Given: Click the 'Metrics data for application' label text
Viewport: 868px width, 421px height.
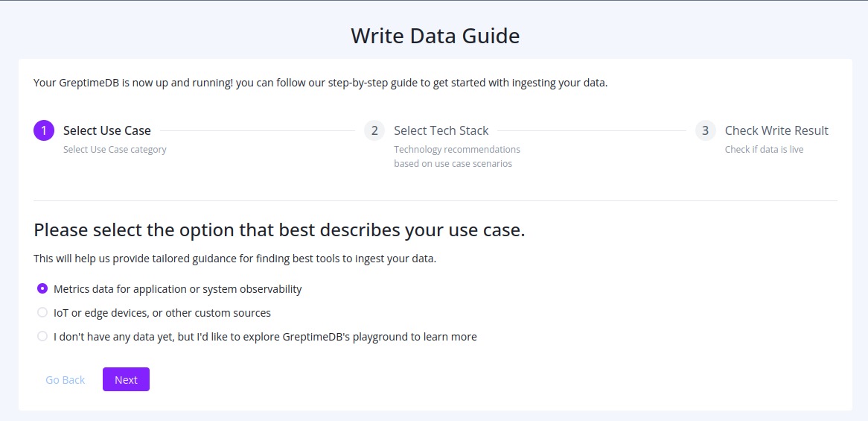Looking at the screenshot, I should (178, 289).
